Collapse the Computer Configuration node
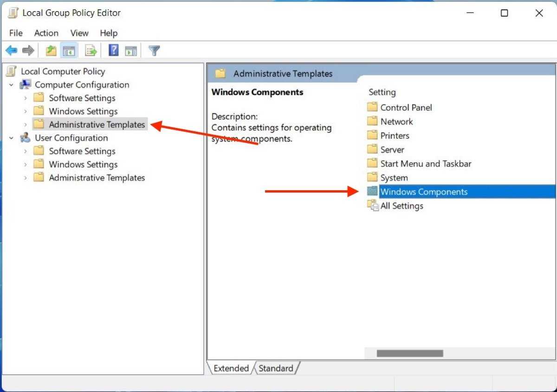Image resolution: width=557 pixels, height=392 pixels. [12, 85]
